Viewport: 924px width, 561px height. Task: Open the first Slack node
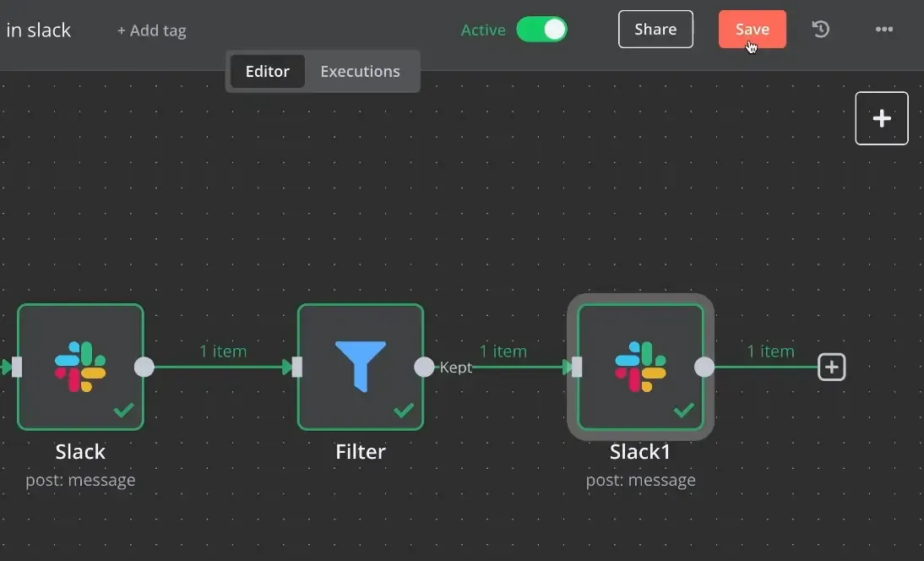pyautogui.click(x=80, y=367)
